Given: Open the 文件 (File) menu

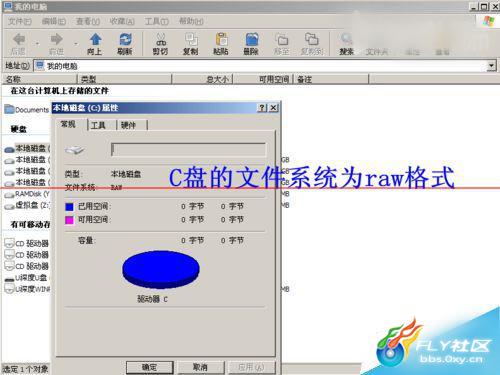Looking at the screenshot, I should [20, 22].
